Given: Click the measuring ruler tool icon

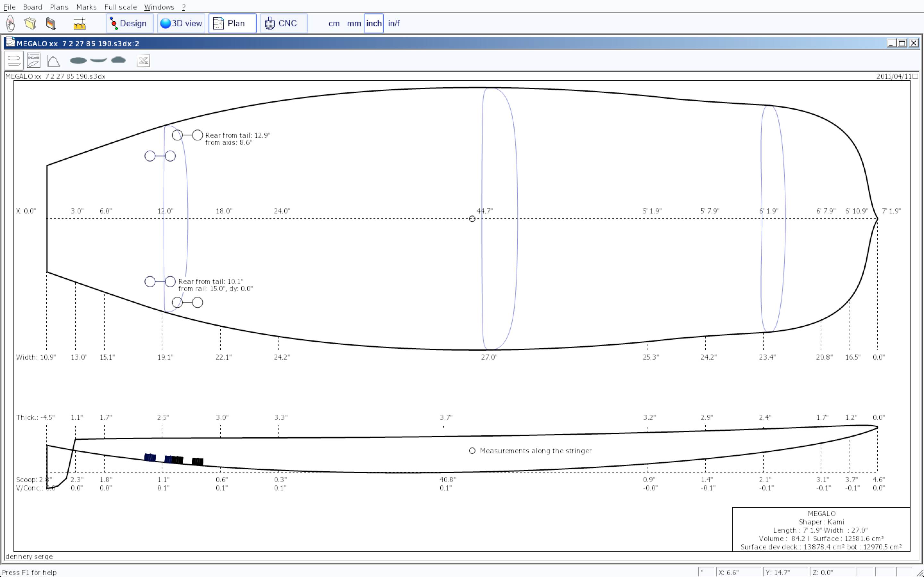Looking at the screenshot, I should (x=80, y=24).
